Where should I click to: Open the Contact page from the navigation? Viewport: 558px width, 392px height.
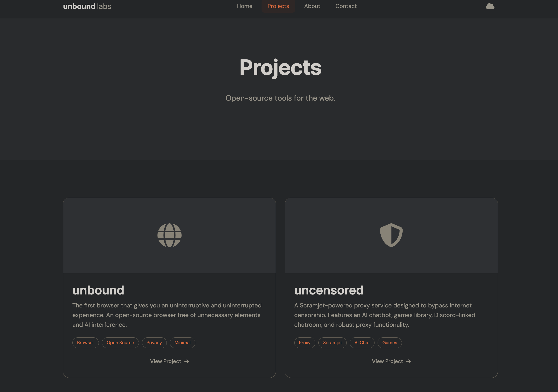[x=346, y=6]
